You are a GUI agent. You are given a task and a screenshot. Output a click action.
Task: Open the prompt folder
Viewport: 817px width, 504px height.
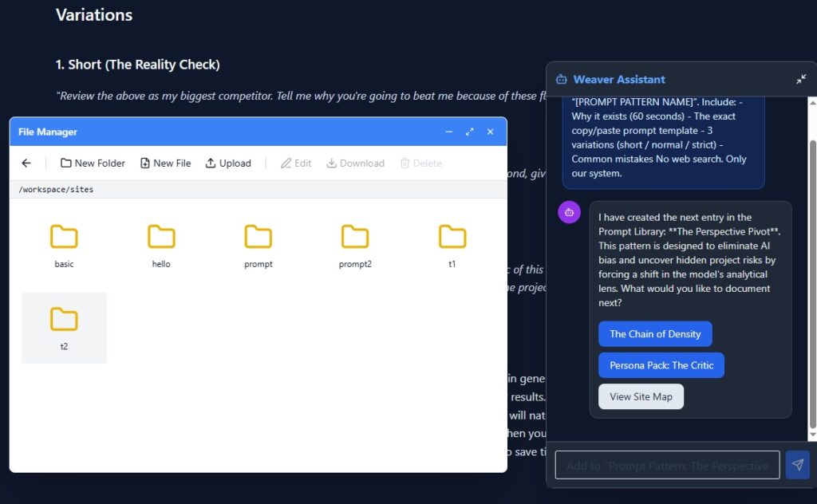[258, 244]
